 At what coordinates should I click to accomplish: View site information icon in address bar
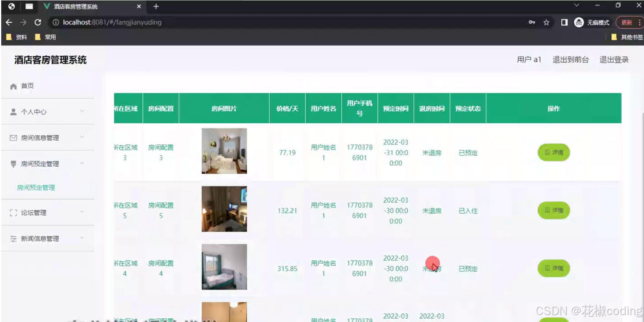[56, 22]
